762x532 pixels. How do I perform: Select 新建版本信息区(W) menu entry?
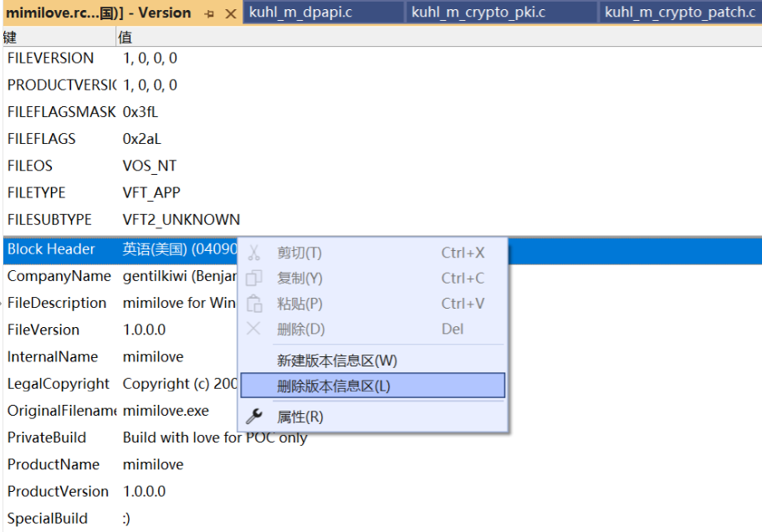(373, 361)
